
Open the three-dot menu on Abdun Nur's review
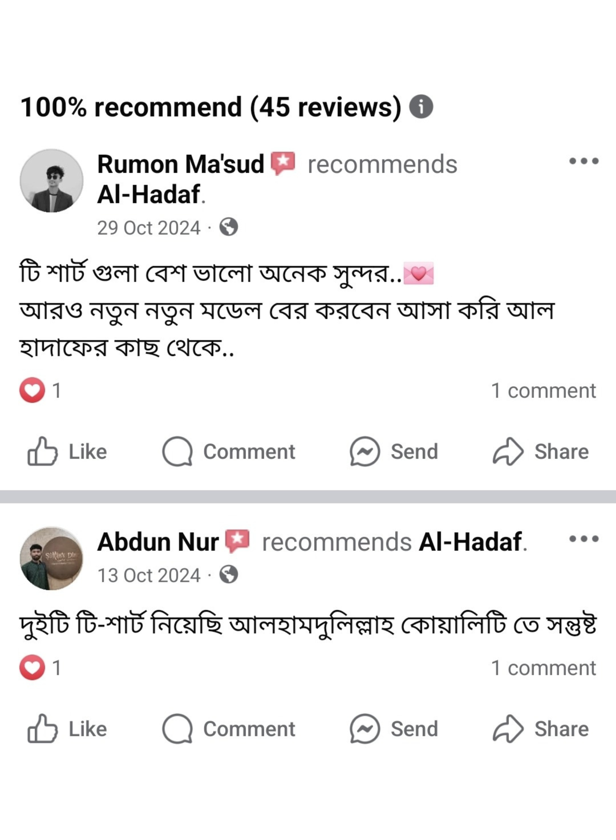coord(583,539)
